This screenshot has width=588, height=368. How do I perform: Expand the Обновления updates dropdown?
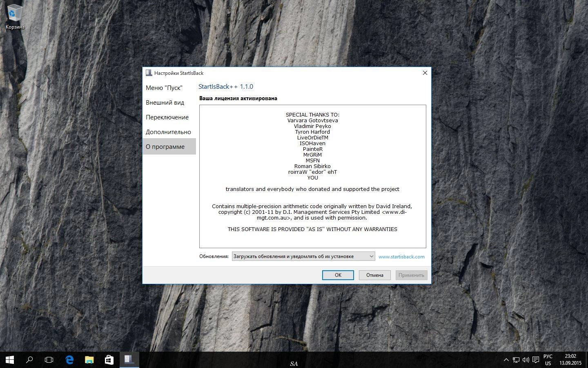tap(303, 256)
